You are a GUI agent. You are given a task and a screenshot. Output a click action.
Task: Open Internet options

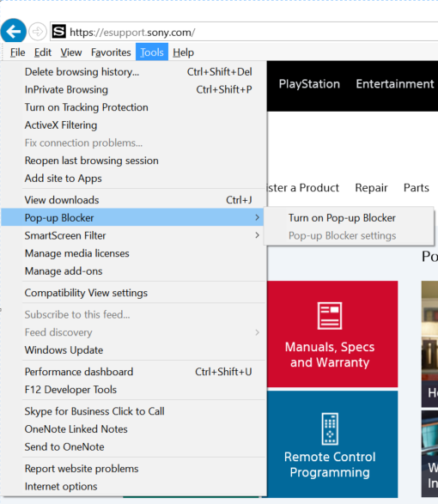click(133, 486)
